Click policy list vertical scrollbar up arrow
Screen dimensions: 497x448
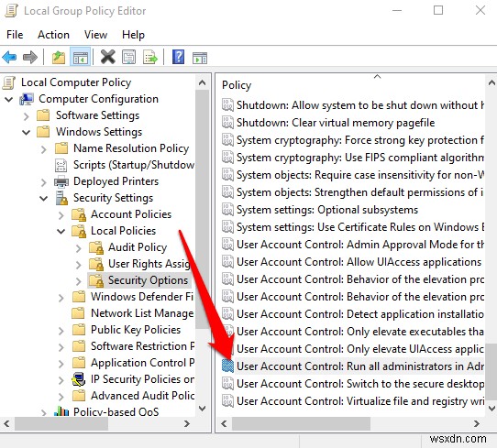(x=491, y=83)
